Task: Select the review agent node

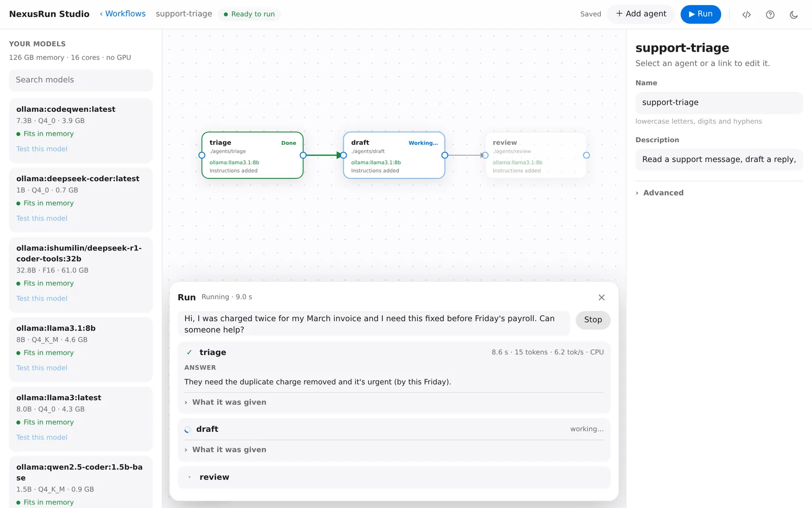Action: (535, 155)
